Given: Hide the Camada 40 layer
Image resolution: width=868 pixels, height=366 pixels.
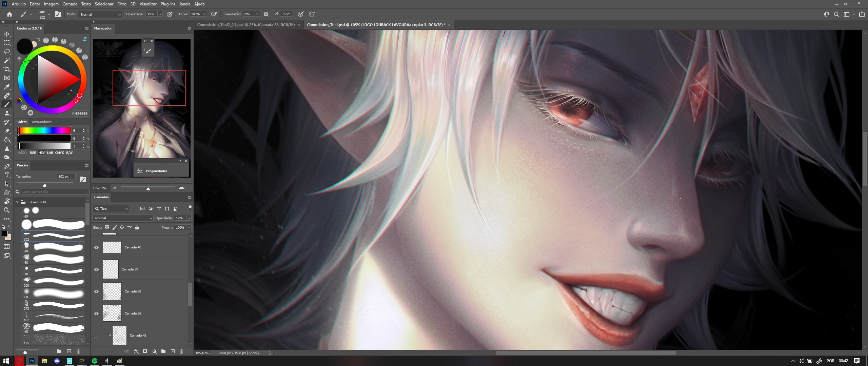Looking at the screenshot, I should pyautogui.click(x=96, y=247).
